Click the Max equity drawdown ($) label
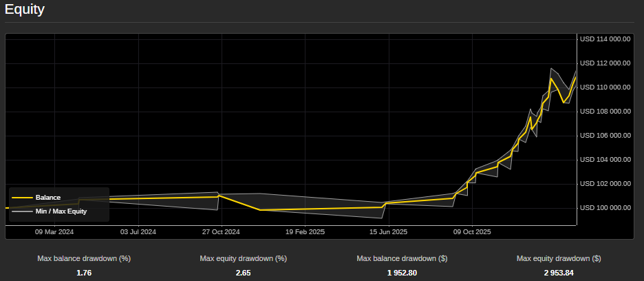Viewport: 644px width, 281px height. point(559,259)
